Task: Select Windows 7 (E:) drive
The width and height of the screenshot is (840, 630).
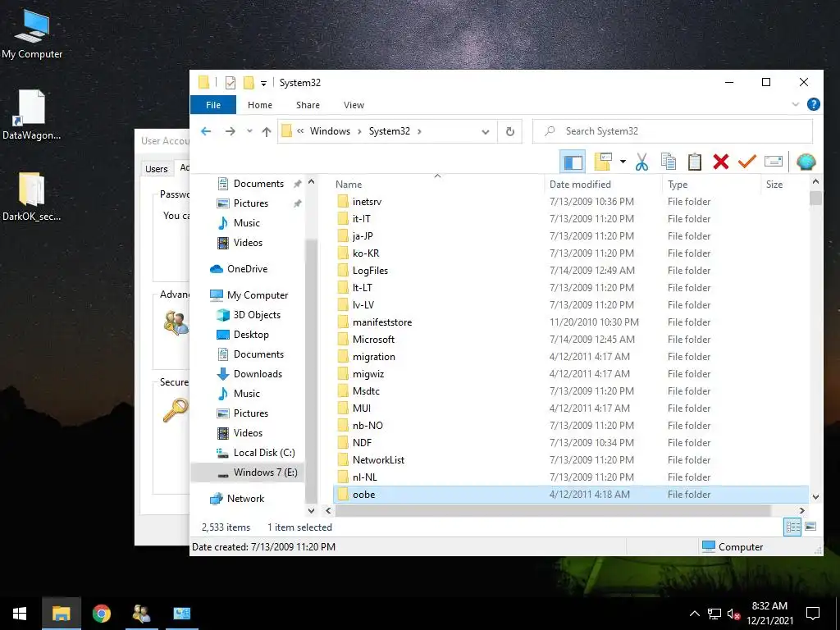Action: [x=248, y=472]
